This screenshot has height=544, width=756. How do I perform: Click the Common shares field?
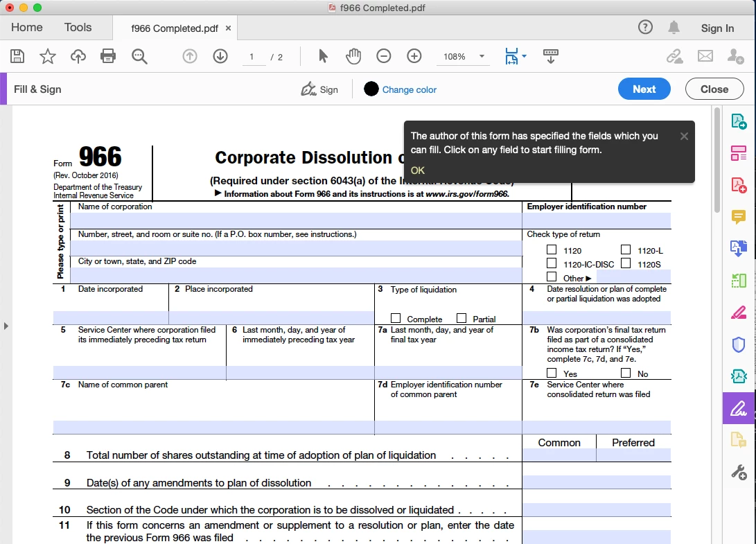559,455
